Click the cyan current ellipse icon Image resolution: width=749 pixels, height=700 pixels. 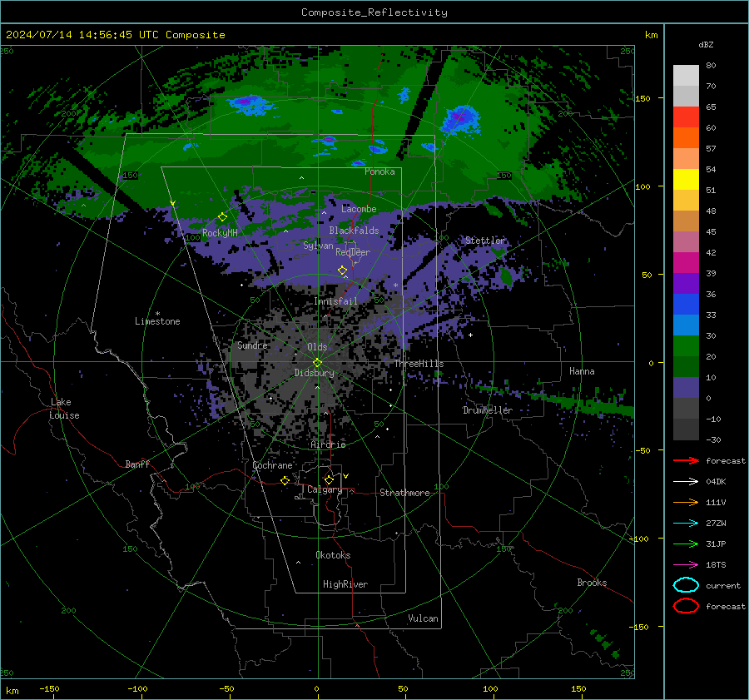[686, 585]
